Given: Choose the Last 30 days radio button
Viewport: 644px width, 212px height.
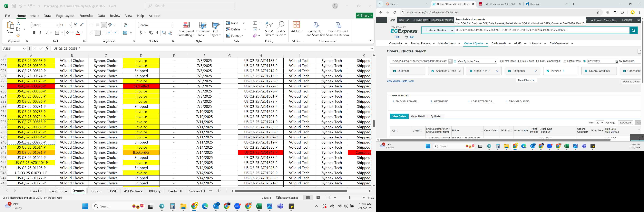Looking at the screenshot, I should tap(565, 61).
